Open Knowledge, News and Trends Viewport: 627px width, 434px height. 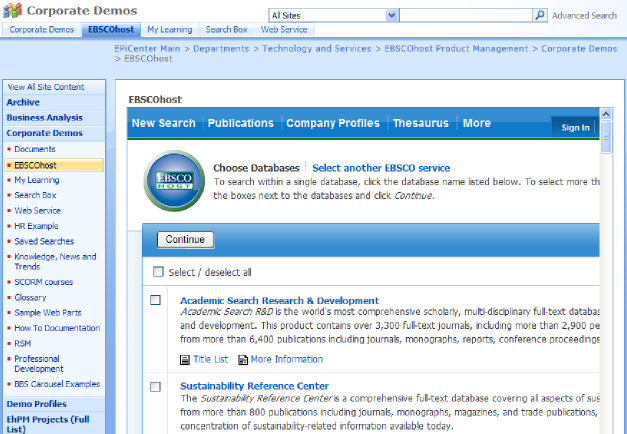[x=55, y=262]
